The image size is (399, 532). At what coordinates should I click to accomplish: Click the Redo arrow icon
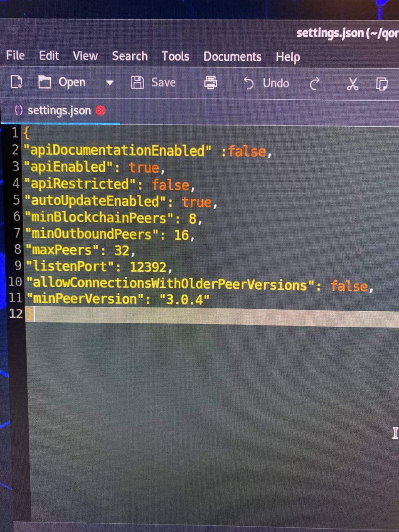tap(315, 84)
